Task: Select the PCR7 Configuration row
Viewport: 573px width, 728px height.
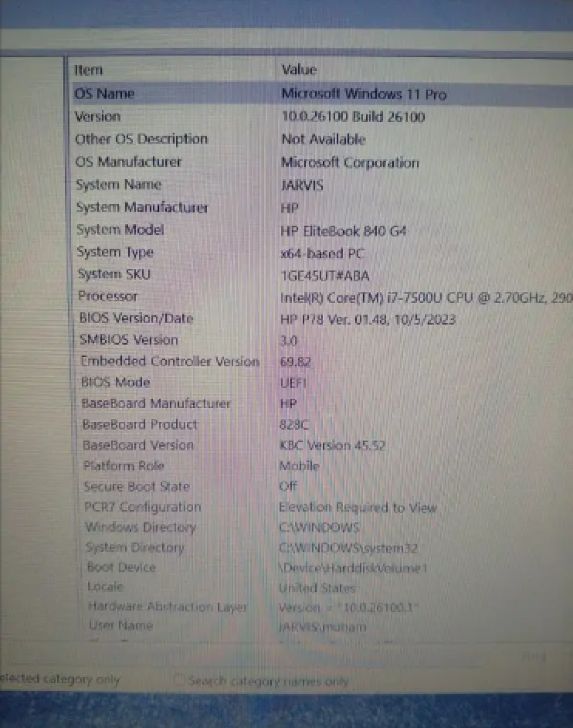Action: click(x=143, y=507)
